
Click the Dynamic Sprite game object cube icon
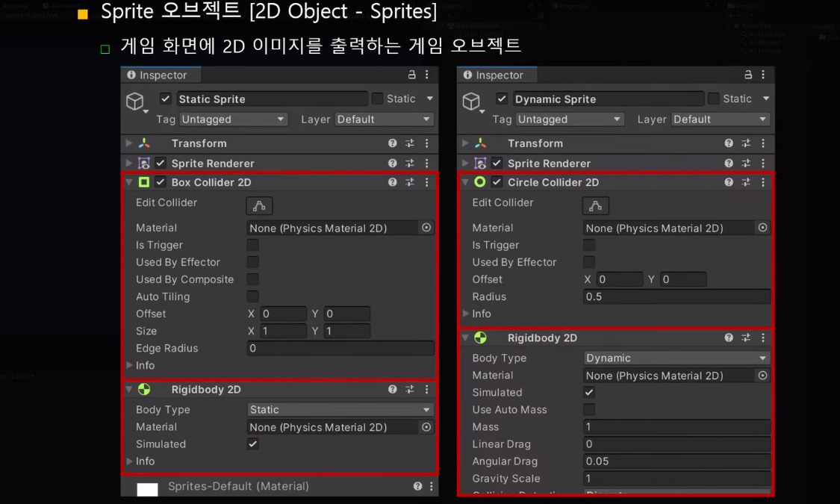pyautogui.click(x=471, y=101)
